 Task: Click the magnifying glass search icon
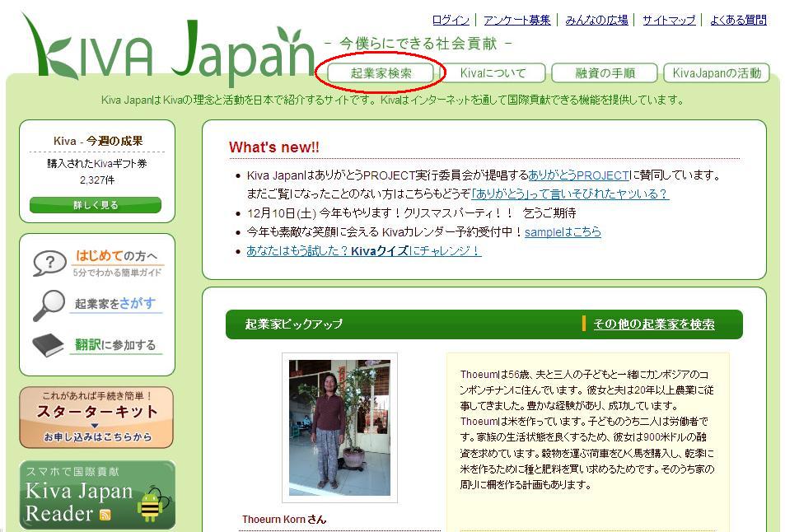pyautogui.click(x=49, y=305)
